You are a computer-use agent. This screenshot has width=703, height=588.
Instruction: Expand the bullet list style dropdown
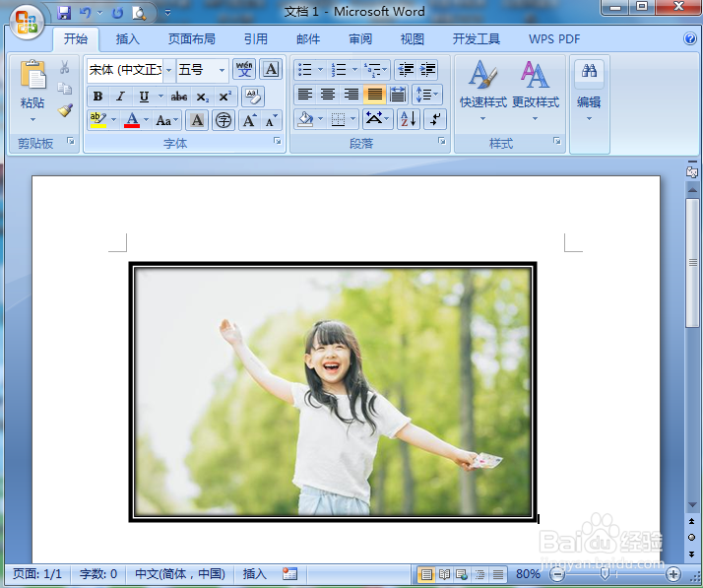pos(320,70)
